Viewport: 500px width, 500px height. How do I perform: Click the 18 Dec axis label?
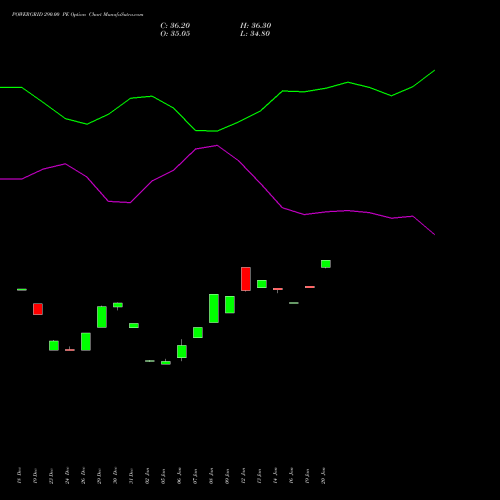click(x=19, y=476)
